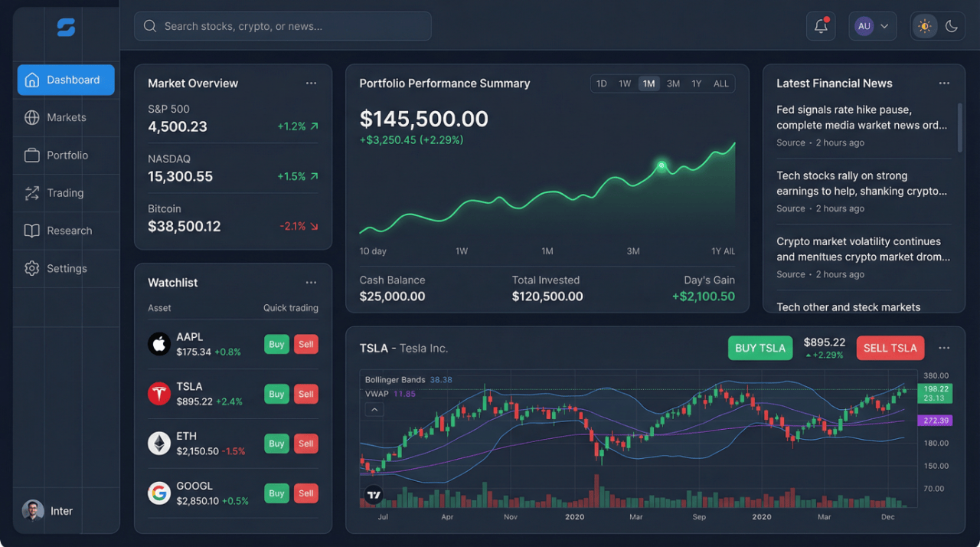The height and width of the screenshot is (547, 980).
Task: Select the 1W time range
Action: pyautogui.click(x=625, y=84)
